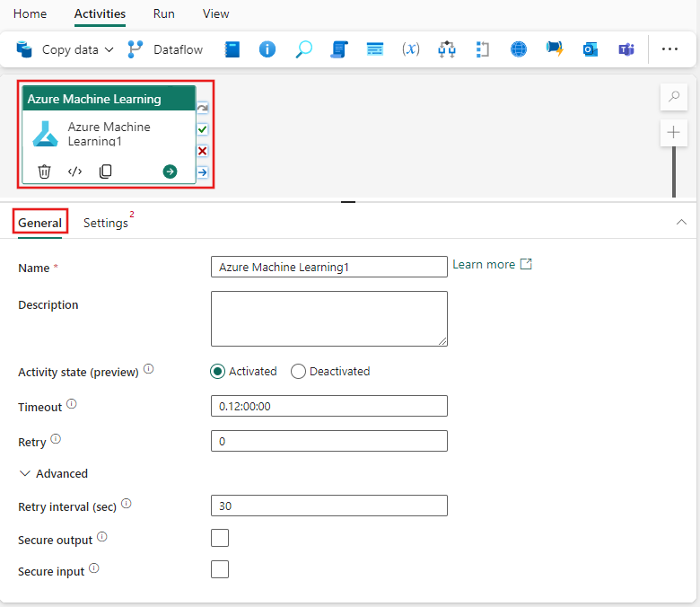Copy the Azure Machine Learning1 activity

[105, 172]
